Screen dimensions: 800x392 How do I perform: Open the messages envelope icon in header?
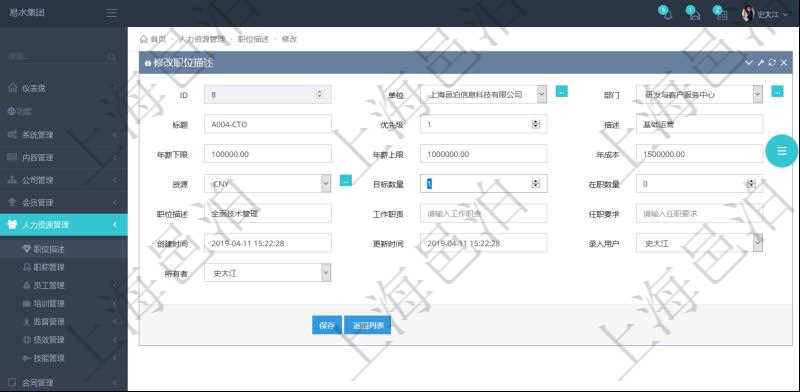coord(694,14)
